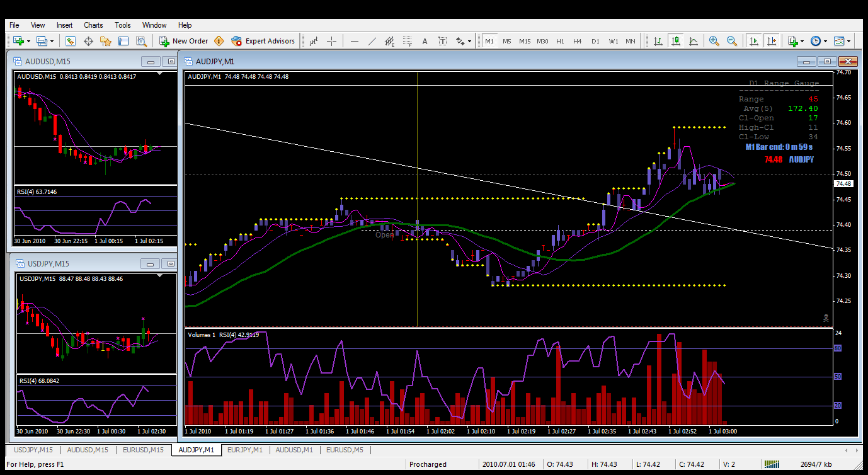This screenshot has width=868, height=475.
Task: Click the Zoom In magnifier icon
Action: point(714,41)
